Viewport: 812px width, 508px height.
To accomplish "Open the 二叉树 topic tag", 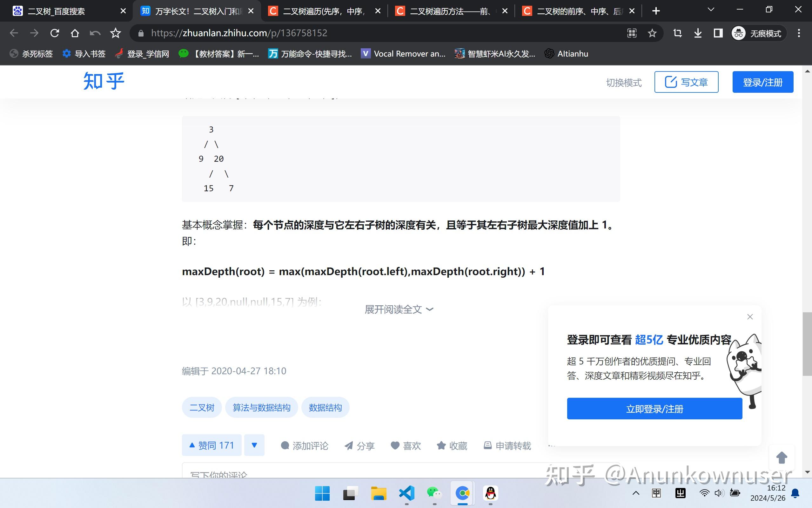I will 202,407.
